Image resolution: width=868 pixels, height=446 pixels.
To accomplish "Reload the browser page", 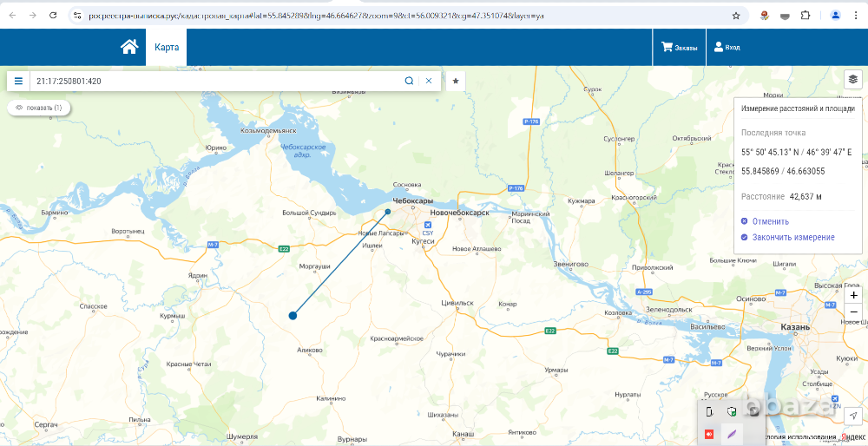I will tap(54, 16).
